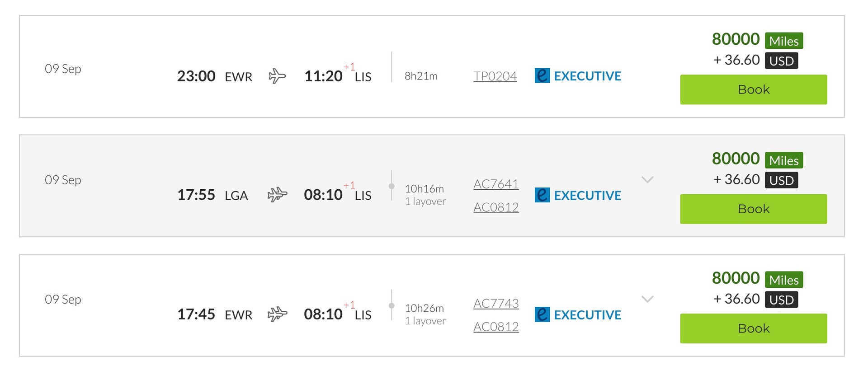
Task: Click the layover stop marker on the 10h26m itinerary
Action: [x=392, y=305]
